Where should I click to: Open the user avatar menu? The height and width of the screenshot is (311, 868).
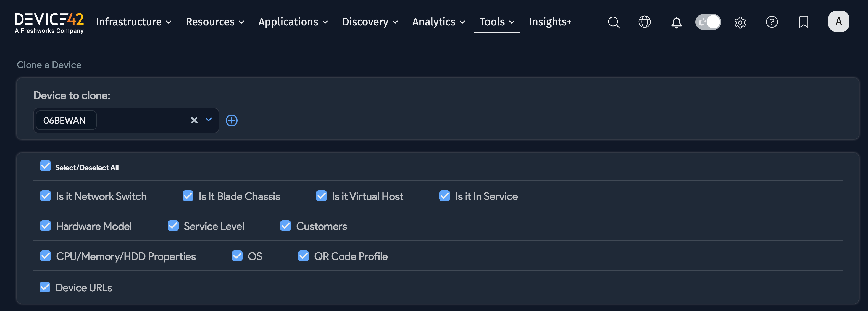pos(839,21)
